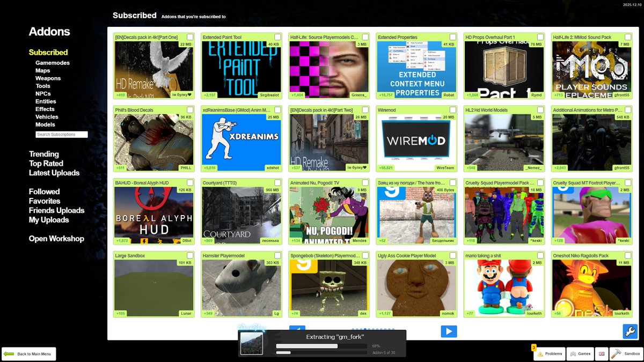This screenshot has width=644, height=362.
Task: Click the gm_fork extraction progress bar
Action: point(323,346)
